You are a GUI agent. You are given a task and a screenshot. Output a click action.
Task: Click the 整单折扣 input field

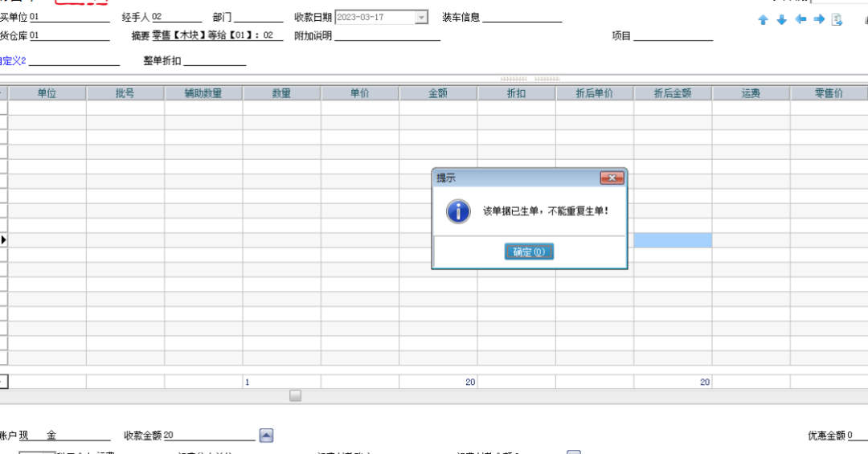pyautogui.click(x=215, y=60)
